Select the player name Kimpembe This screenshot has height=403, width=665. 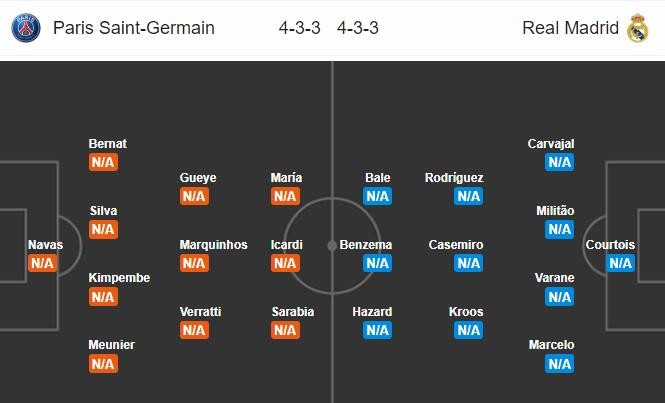click(x=119, y=278)
